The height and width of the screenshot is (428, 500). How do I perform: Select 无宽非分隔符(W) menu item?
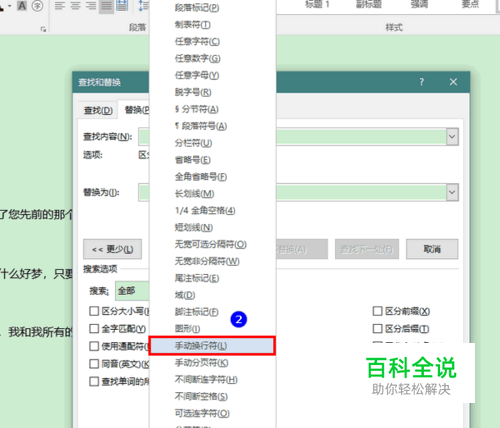point(212,261)
